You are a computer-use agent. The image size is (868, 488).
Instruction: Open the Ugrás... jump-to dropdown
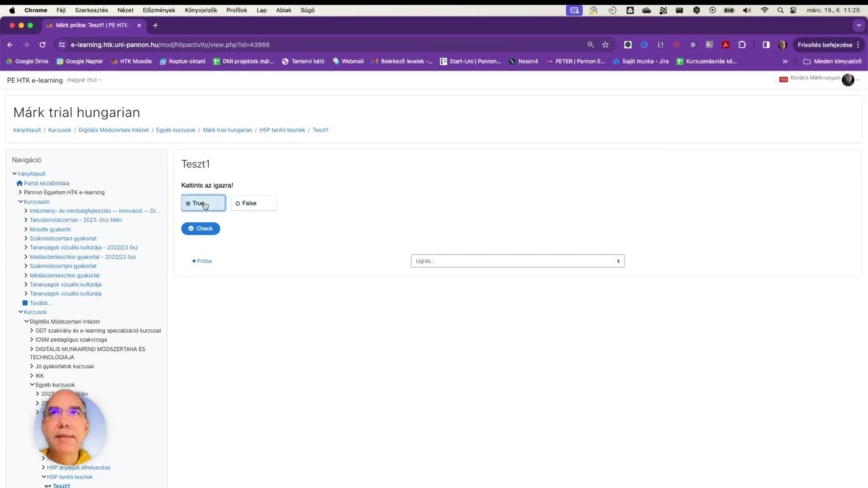coord(517,261)
